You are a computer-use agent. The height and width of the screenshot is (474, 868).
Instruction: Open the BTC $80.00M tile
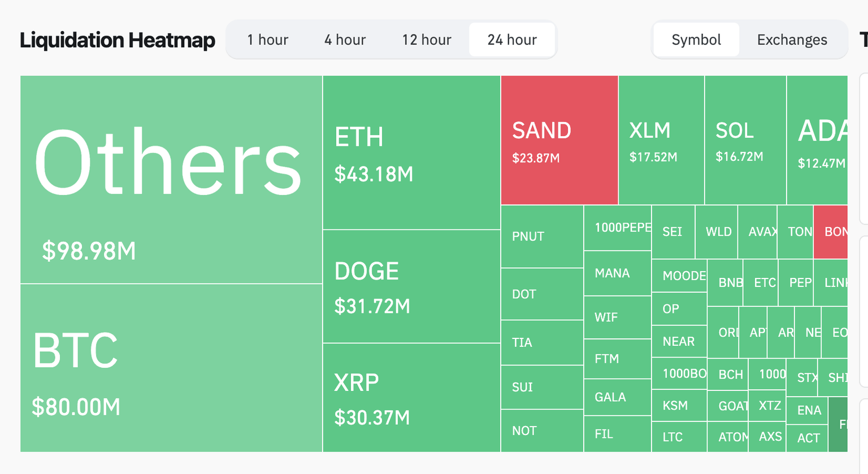pos(171,367)
